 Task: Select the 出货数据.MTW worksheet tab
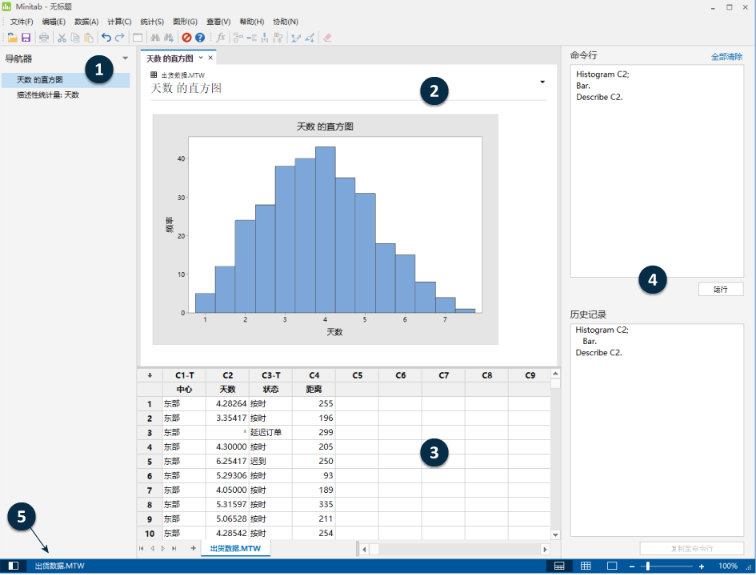pos(235,549)
